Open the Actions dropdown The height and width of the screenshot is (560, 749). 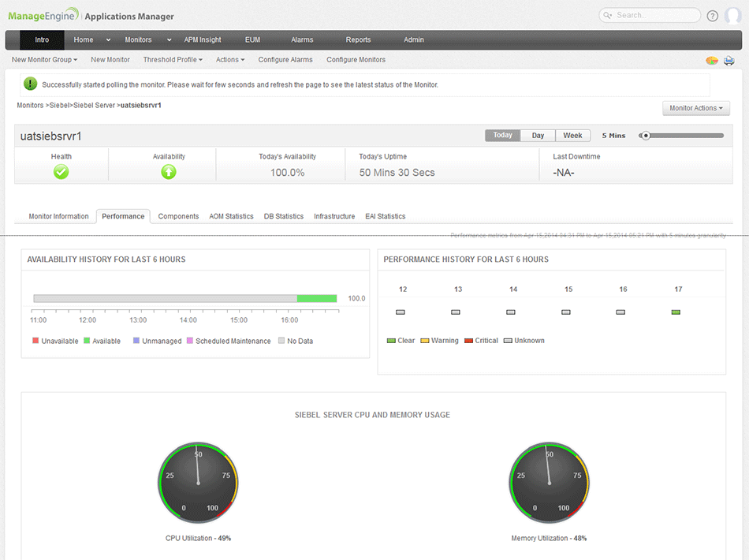click(230, 60)
